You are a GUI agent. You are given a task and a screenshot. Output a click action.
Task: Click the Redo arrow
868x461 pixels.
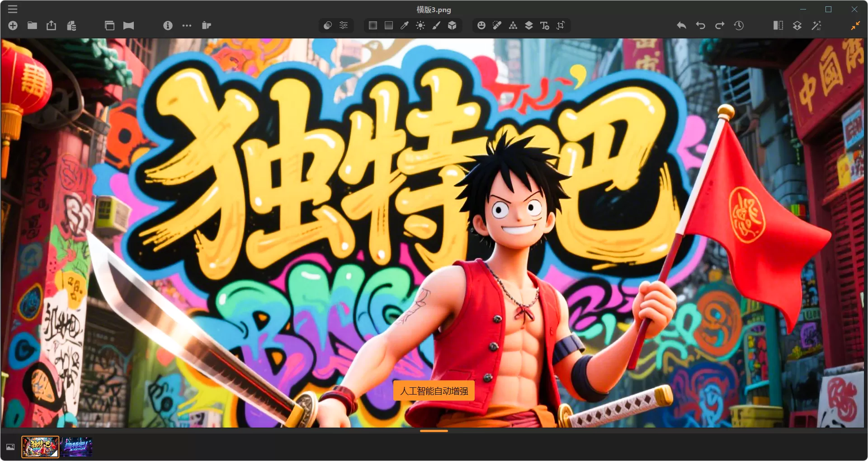pyautogui.click(x=719, y=26)
